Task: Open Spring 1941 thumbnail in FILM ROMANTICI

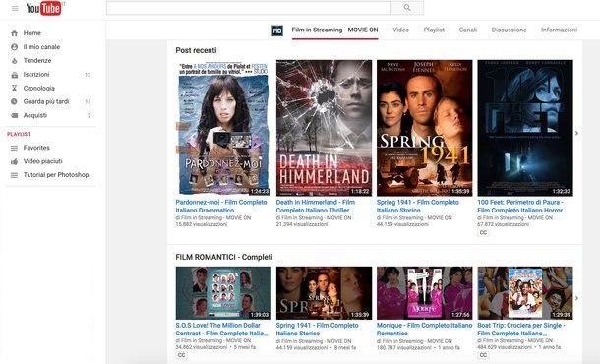Action: coord(324,293)
